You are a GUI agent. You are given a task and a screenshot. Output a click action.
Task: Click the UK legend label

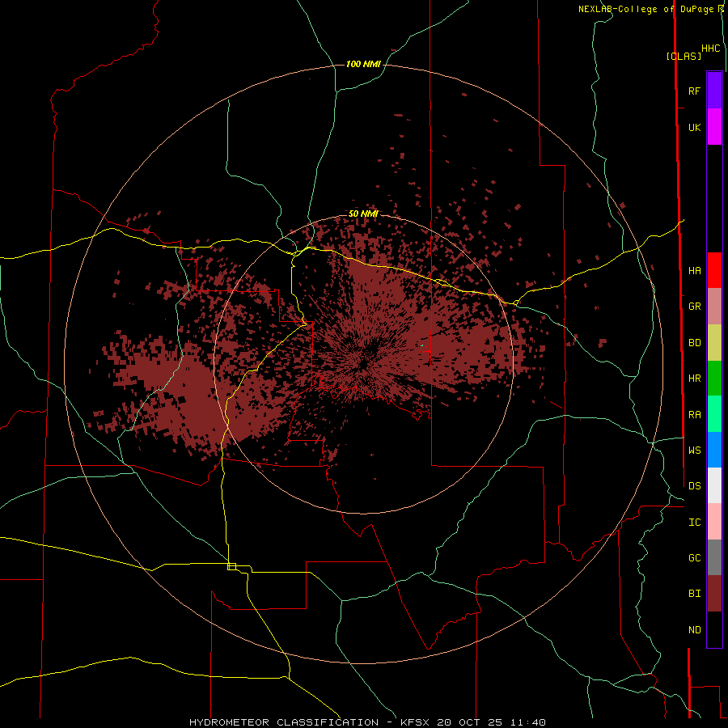[694, 127]
